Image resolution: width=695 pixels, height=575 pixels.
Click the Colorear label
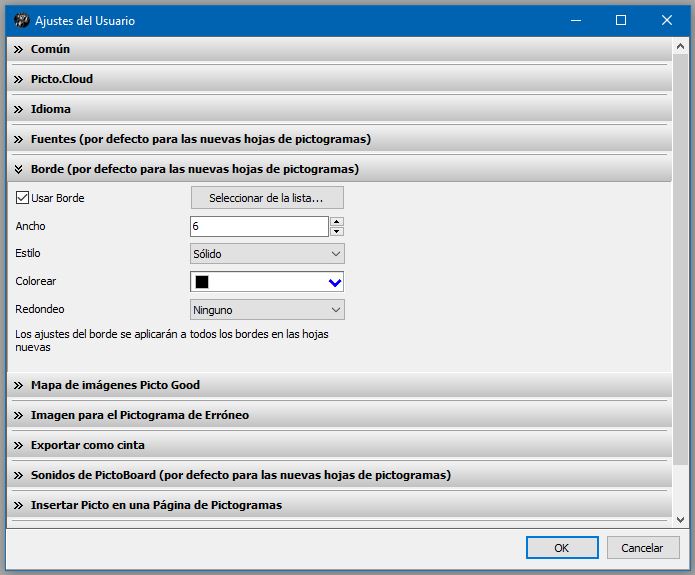tap(36, 281)
